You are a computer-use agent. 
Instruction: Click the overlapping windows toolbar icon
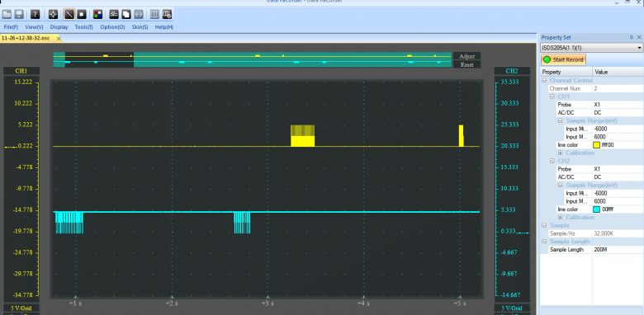pyautogui.click(x=126, y=14)
